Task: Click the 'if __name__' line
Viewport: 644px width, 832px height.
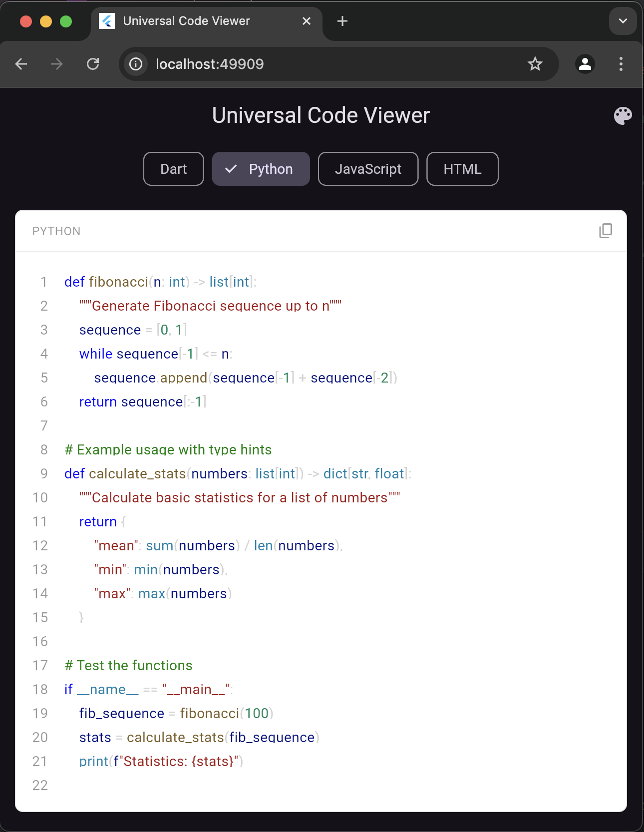Action: (148, 690)
